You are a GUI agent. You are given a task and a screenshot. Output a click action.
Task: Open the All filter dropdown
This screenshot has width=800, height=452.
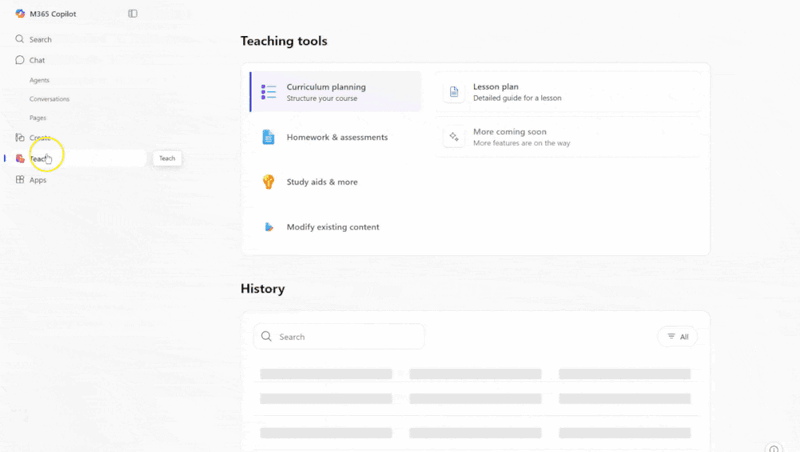(x=678, y=336)
